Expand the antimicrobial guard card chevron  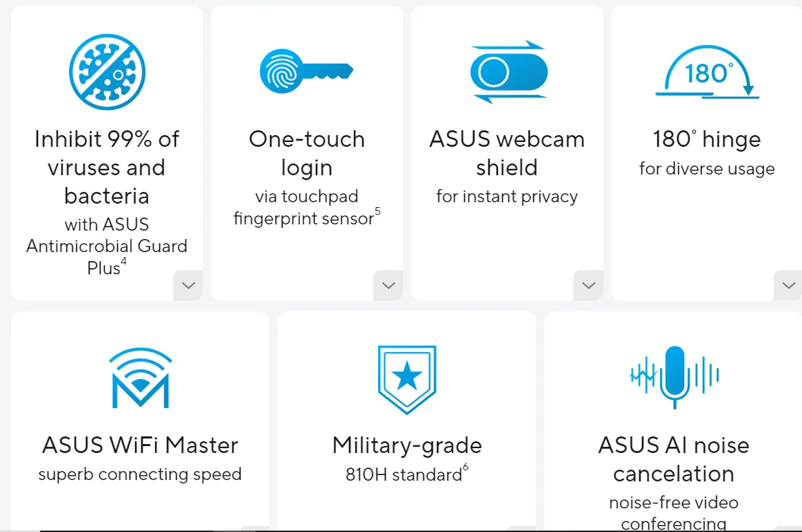point(188,285)
